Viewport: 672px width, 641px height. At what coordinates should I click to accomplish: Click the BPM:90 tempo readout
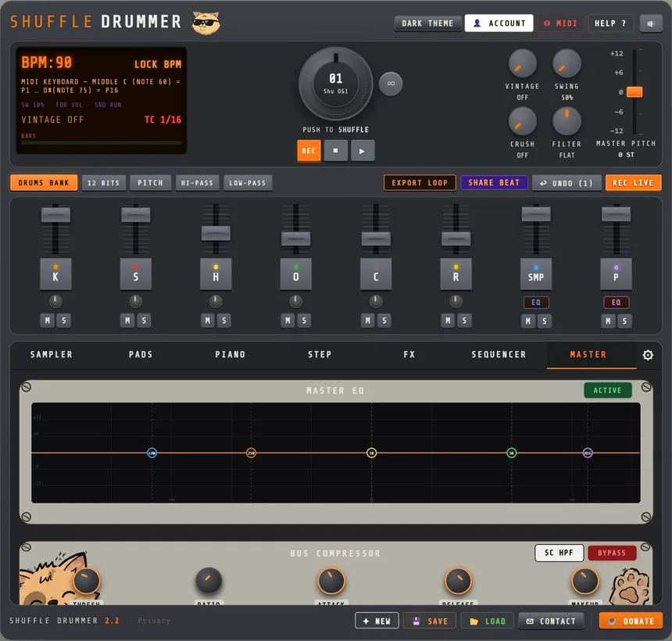coord(47,63)
